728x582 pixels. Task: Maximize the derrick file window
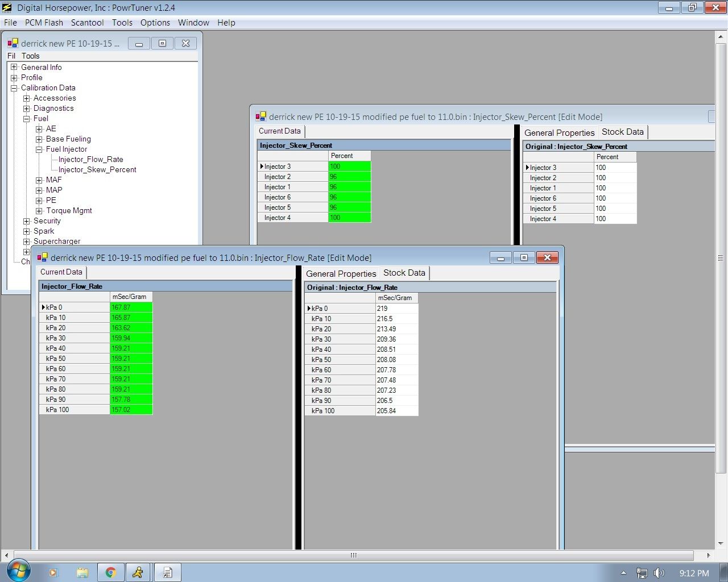tap(162, 43)
